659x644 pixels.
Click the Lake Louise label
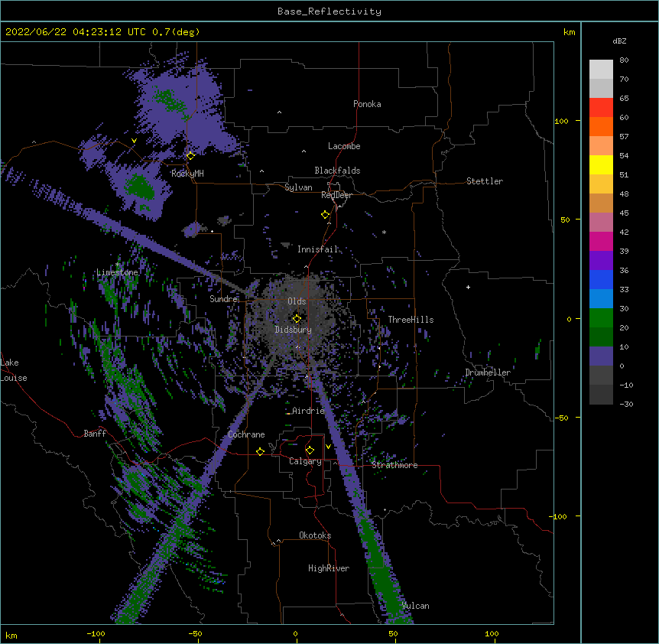pos(14,370)
